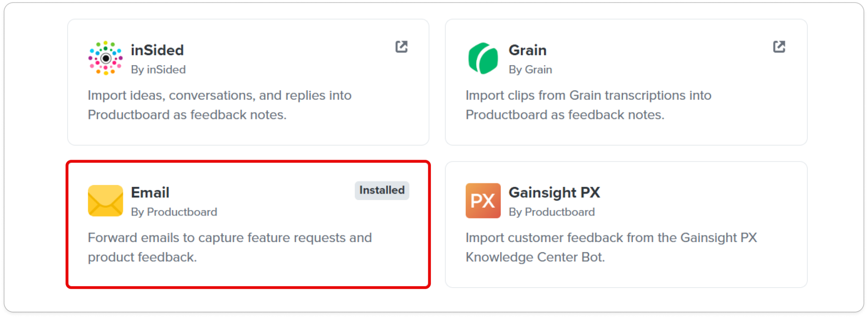The width and height of the screenshot is (868, 318).
Task: Select the Grain integration title
Action: (527, 50)
